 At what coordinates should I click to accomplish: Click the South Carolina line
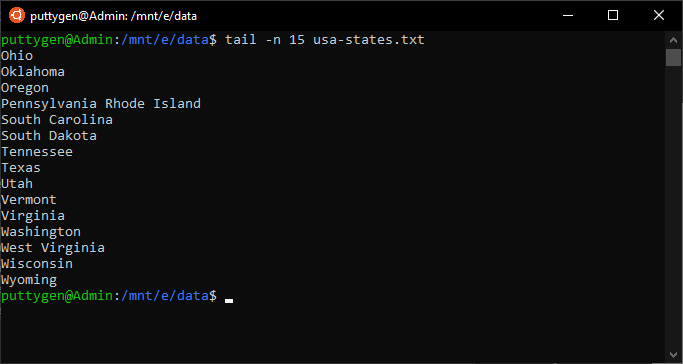tap(57, 119)
